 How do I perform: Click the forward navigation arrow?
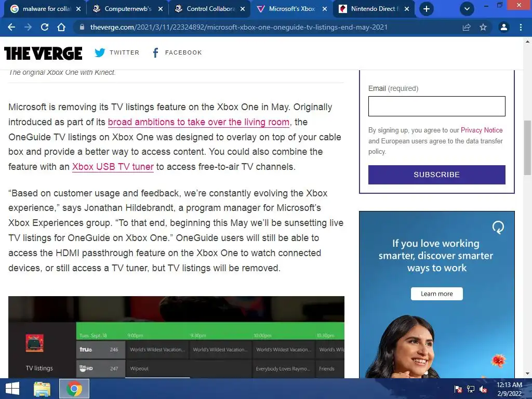28,27
